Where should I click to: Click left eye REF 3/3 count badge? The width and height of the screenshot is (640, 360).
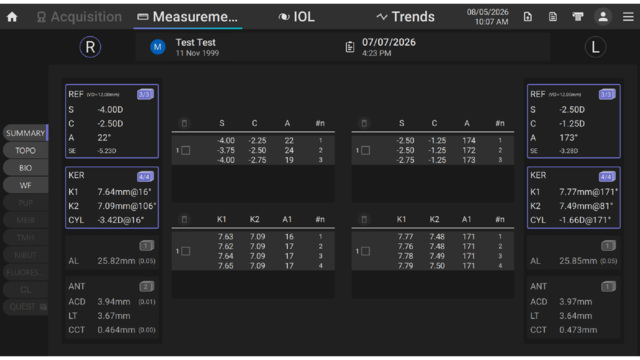607,94
